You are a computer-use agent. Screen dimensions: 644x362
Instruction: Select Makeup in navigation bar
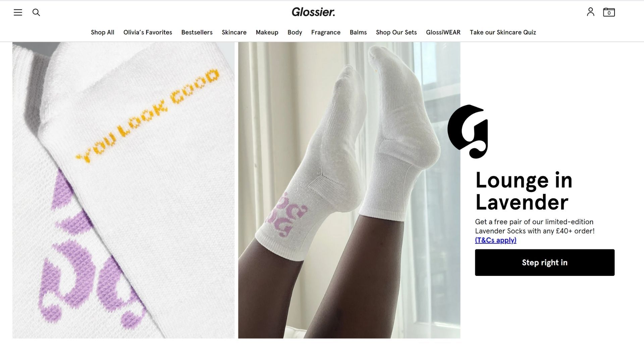267,33
